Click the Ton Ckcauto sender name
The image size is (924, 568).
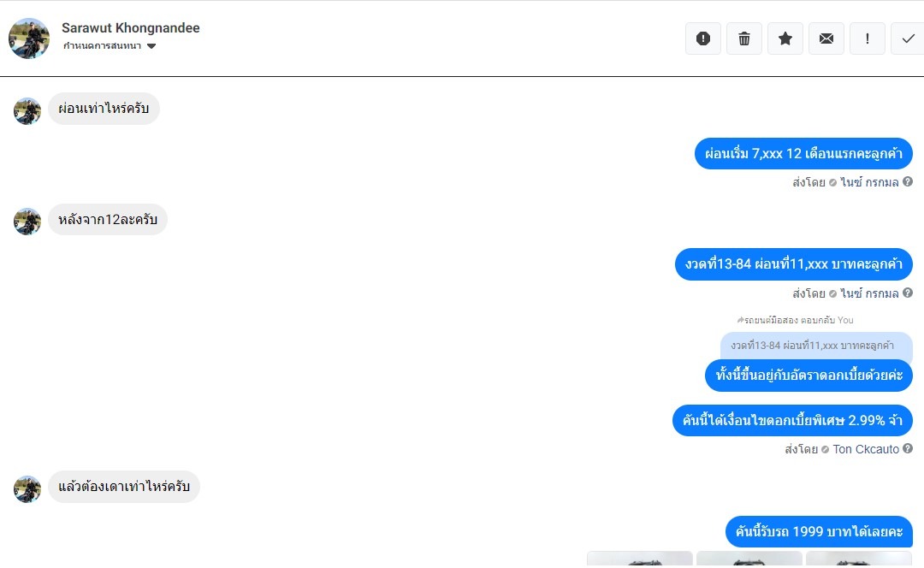click(866, 449)
